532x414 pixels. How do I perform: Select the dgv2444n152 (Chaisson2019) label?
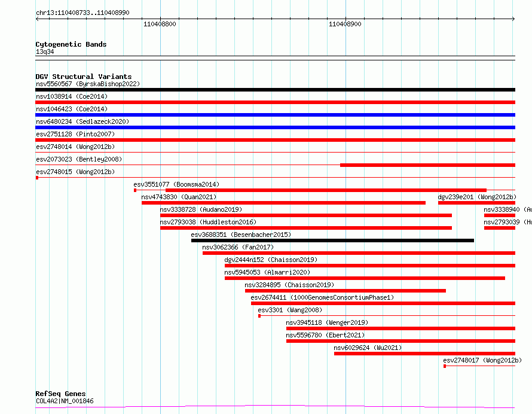pyautogui.click(x=271, y=260)
